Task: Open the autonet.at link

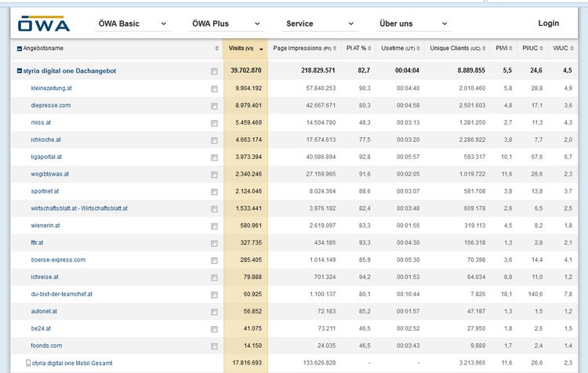Action: point(44,311)
